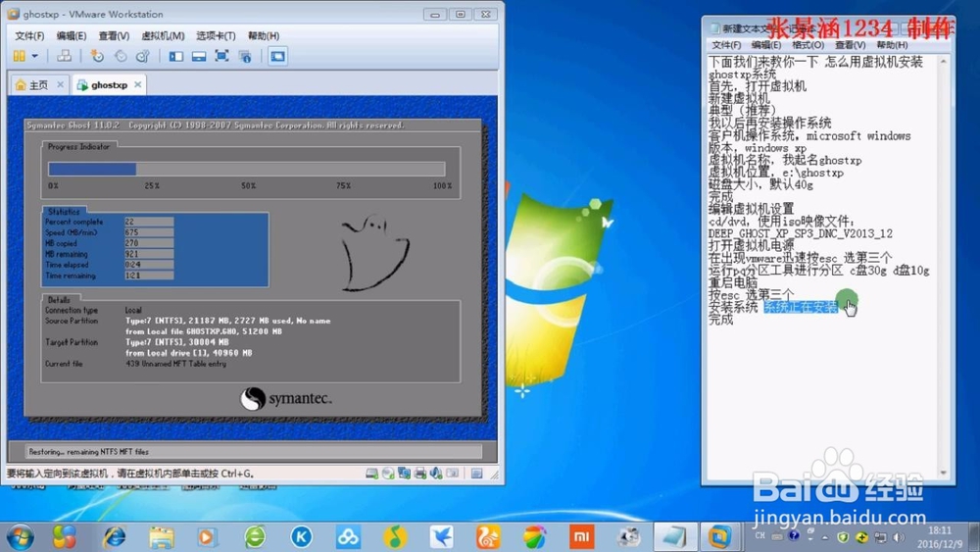
Task: Open Notepad 格式(O) menu
Action: click(808, 45)
